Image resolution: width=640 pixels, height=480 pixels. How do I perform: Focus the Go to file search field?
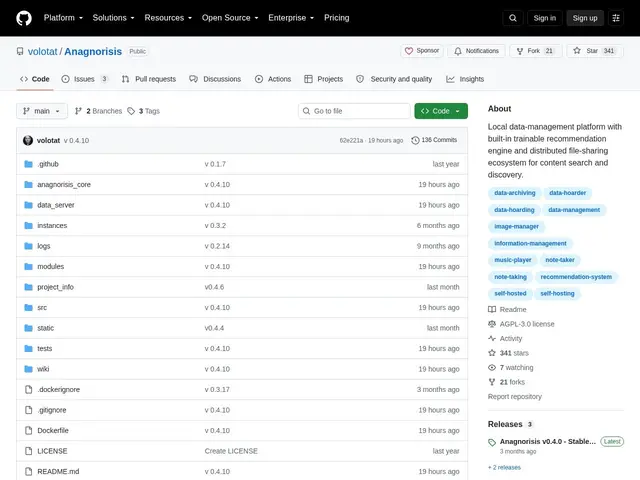pyautogui.click(x=354, y=111)
